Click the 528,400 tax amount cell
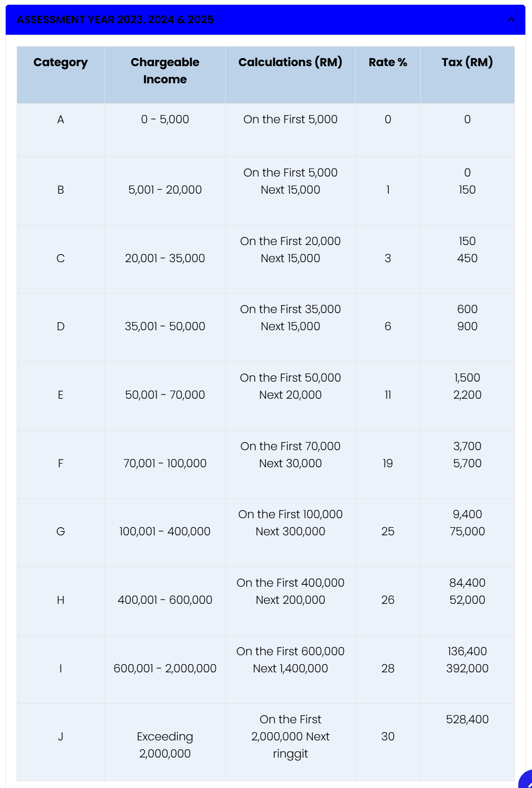 click(x=467, y=719)
